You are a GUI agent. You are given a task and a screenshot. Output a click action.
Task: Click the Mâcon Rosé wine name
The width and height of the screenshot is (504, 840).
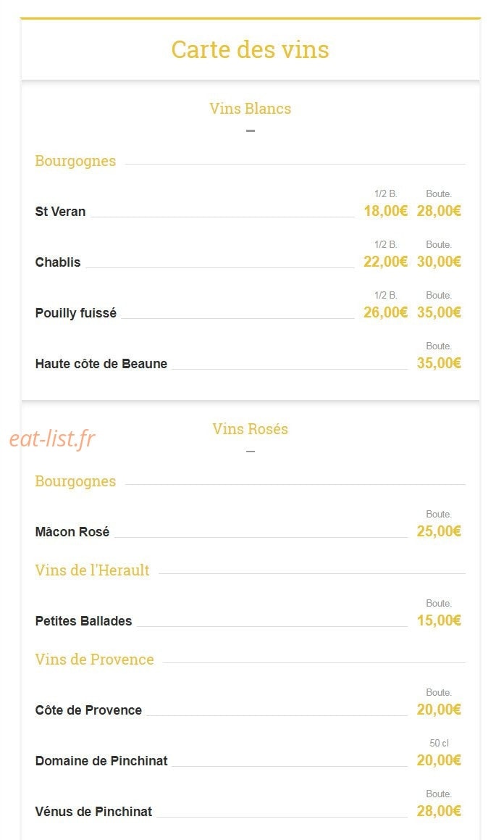coord(72,532)
